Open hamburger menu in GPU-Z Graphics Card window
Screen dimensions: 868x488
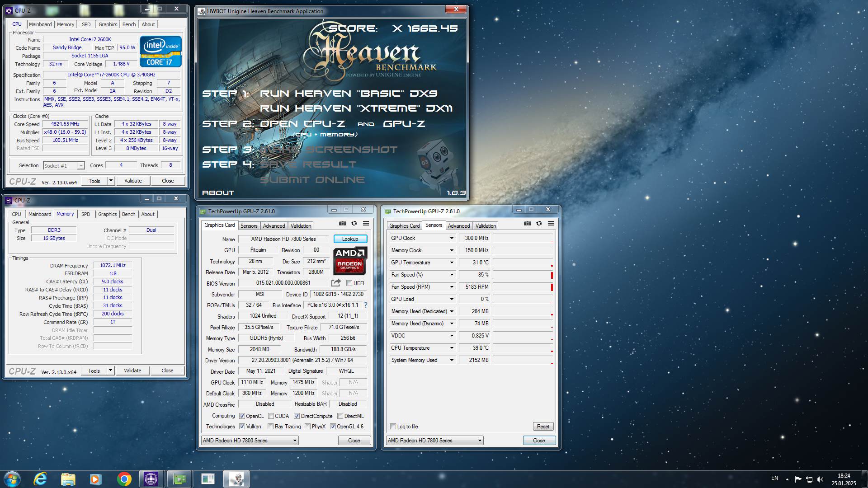point(366,223)
